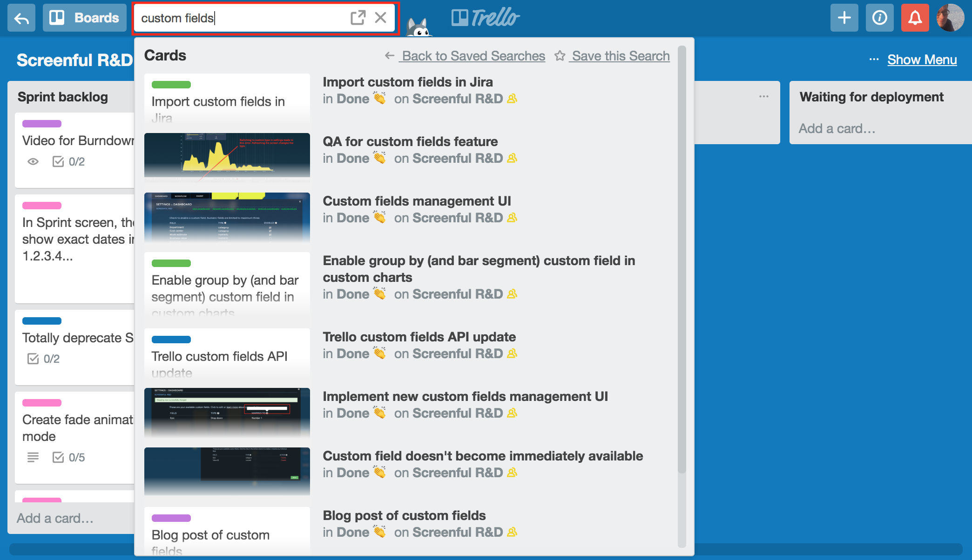Open the information icon in header
The image size is (972, 560).
[x=880, y=18]
